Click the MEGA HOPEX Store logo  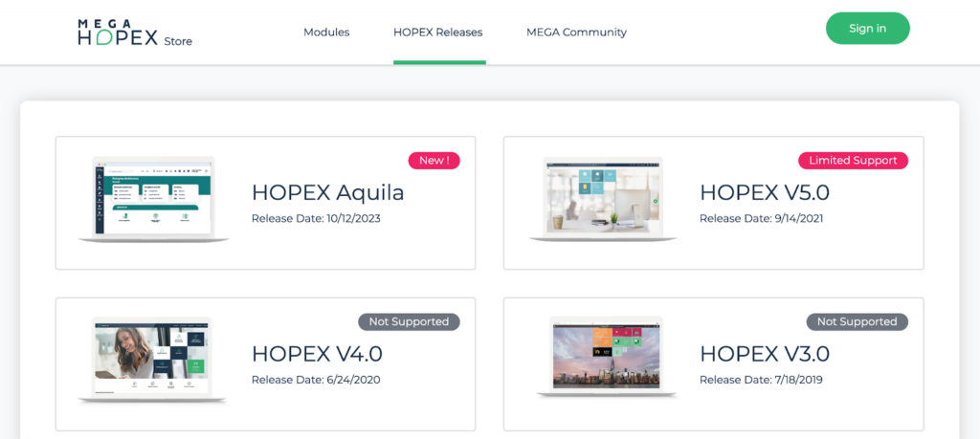click(x=135, y=33)
